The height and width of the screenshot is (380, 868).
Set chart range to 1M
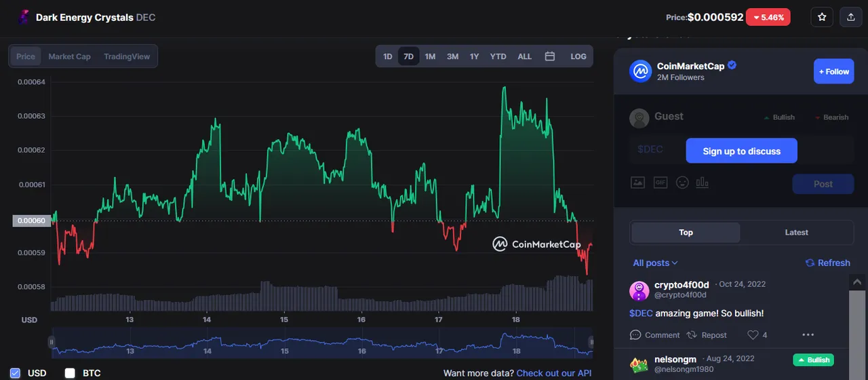pos(430,56)
